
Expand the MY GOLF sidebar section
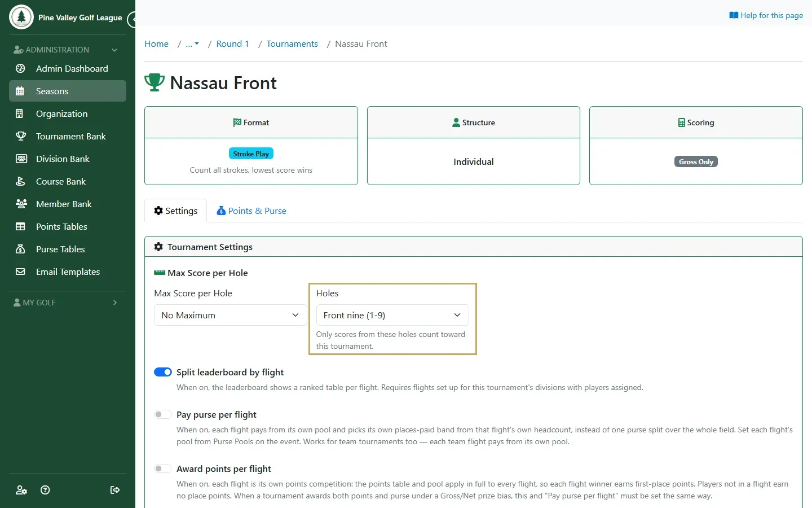tap(67, 303)
